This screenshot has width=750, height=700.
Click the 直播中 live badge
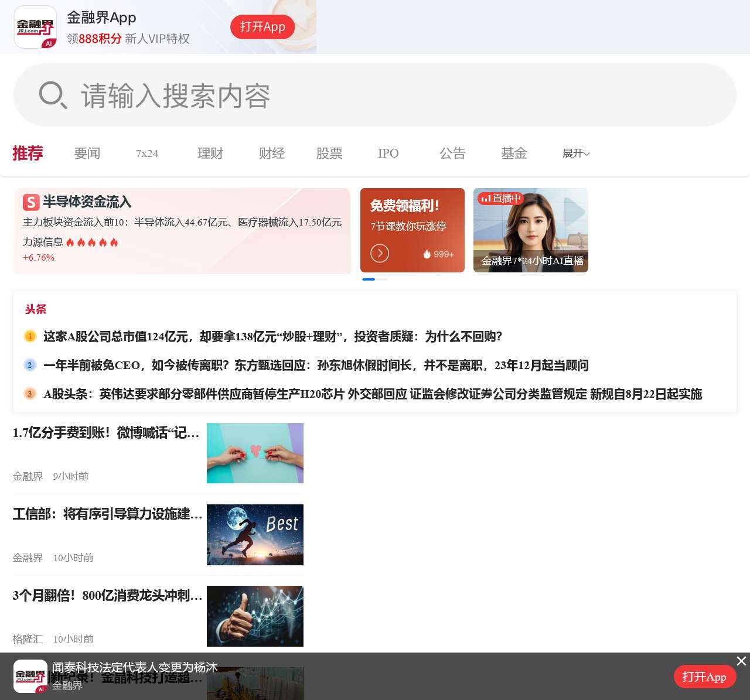(x=500, y=199)
